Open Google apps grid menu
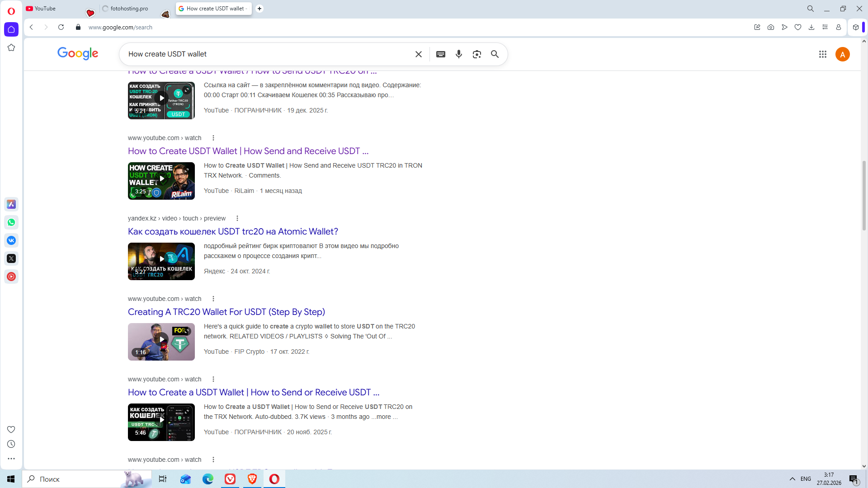 point(823,54)
